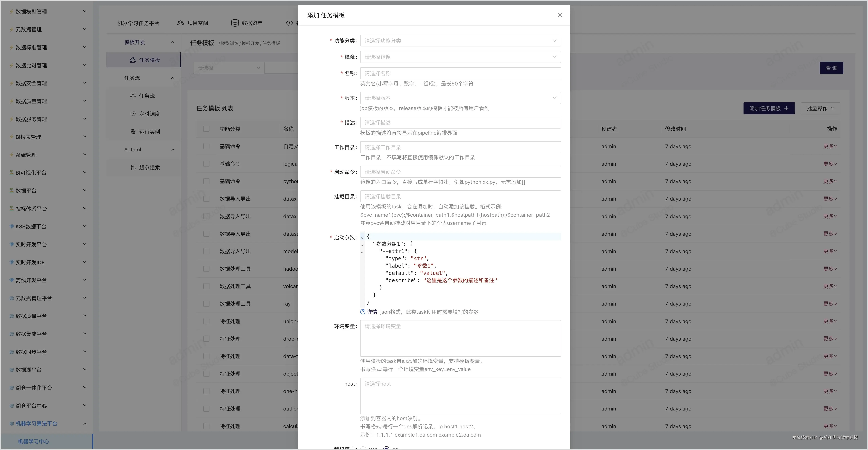The width and height of the screenshot is (868, 450).
Task: Check the select-all checkbox in table header
Action: [207, 129]
